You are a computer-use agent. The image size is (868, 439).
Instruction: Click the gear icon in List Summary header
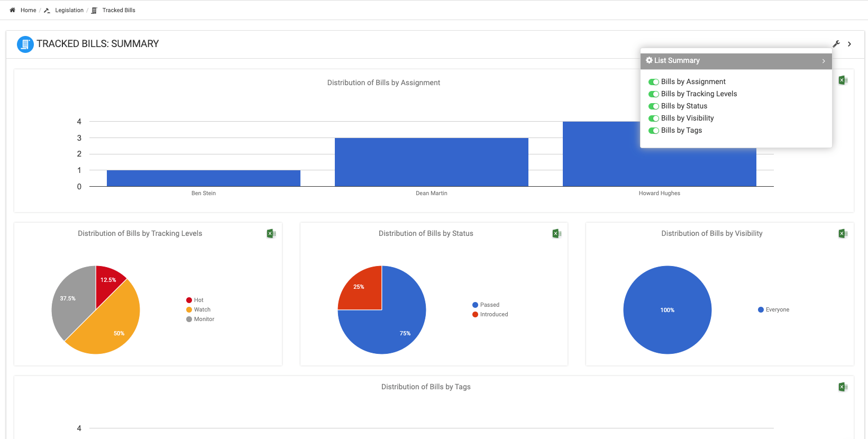pyautogui.click(x=649, y=60)
